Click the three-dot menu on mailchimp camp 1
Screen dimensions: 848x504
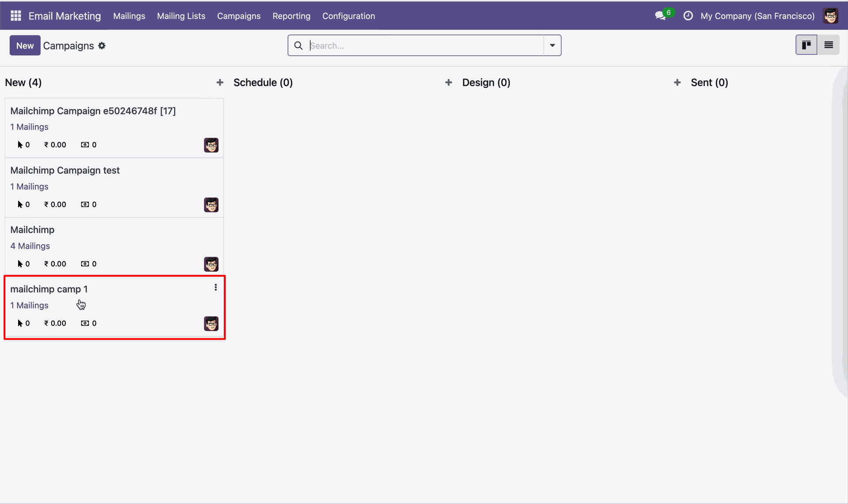[216, 288]
